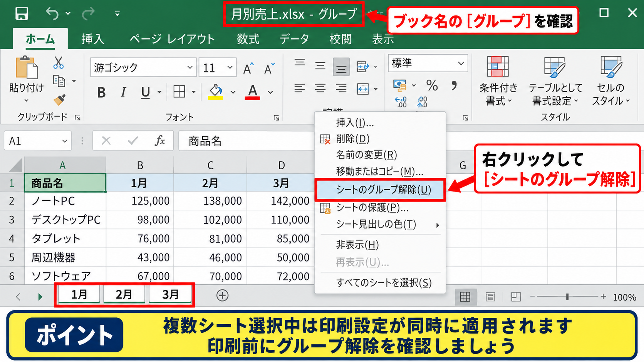This screenshot has width=644, height=362.
Task: Click the insert function fx icon
Action: pos(160,140)
